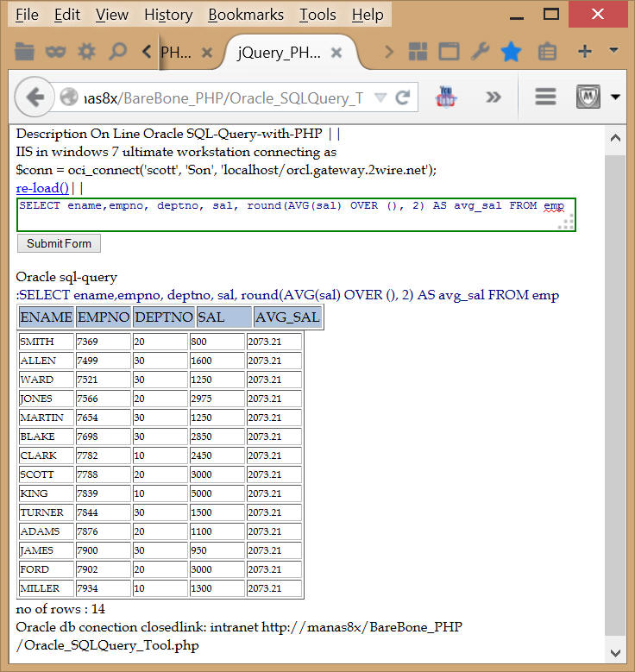Click the AVG_SAL column header
The height and width of the screenshot is (672, 635).
[x=287, y=317]
